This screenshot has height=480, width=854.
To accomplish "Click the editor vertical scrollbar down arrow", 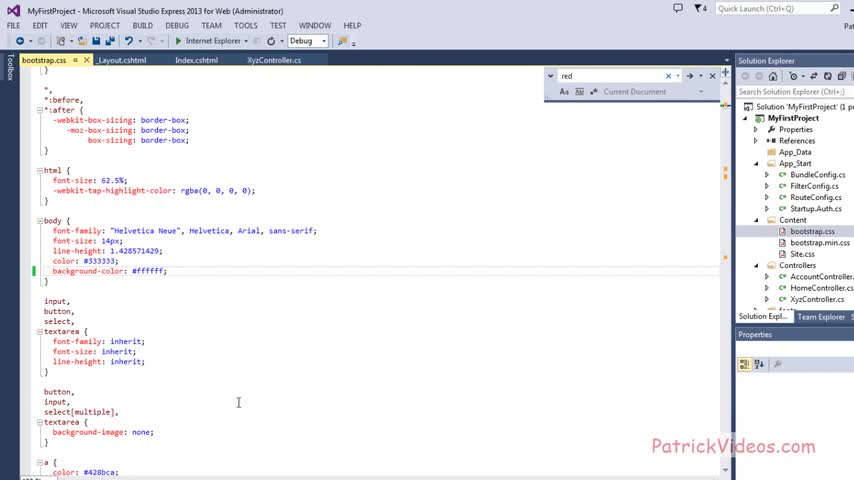I will (x=725, y=470).
